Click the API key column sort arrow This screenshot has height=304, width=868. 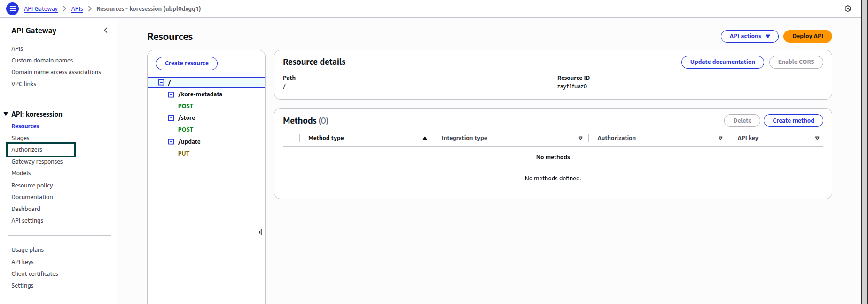tap(817, 138)
